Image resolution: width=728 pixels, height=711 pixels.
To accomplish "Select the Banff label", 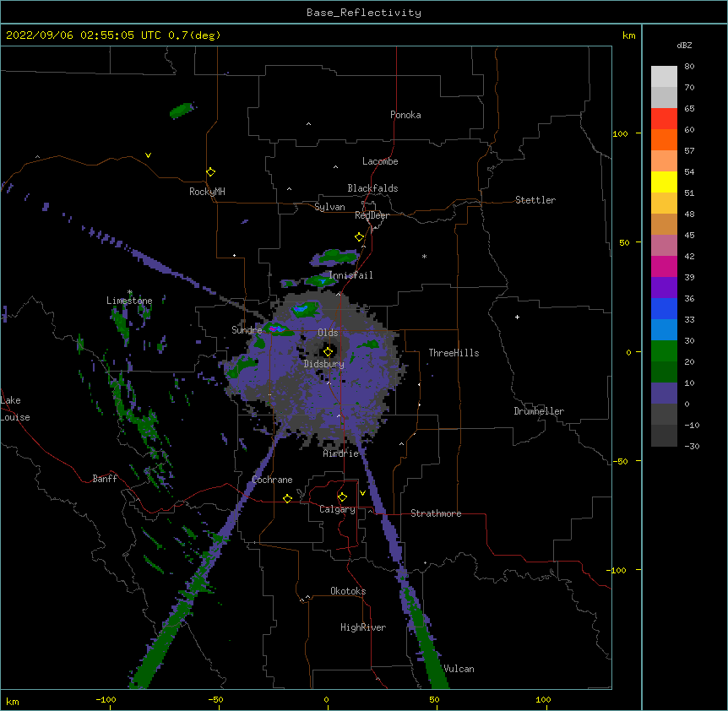I will click(105, 479).
